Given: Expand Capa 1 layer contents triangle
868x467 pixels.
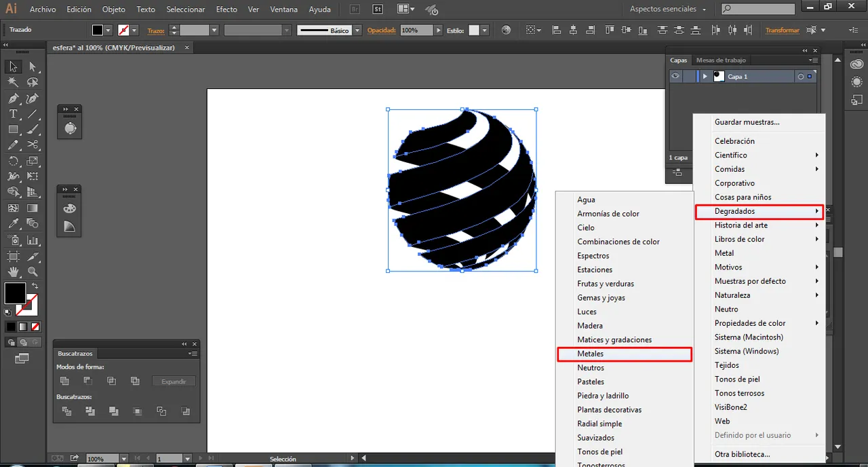Looking at the screenshot, I should pos(705,77).
